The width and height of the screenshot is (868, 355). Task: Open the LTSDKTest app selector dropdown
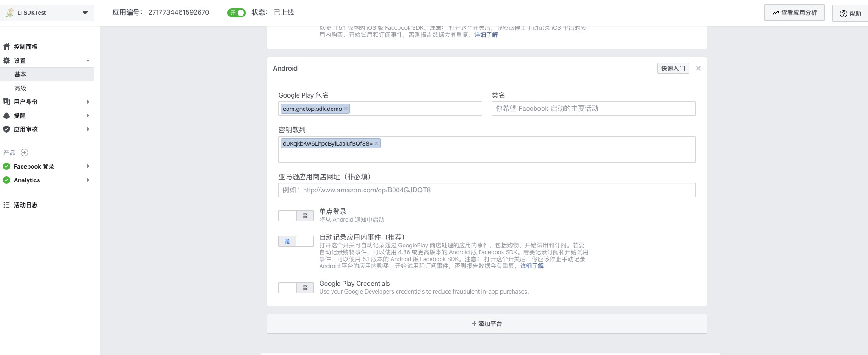coord(47,13)
